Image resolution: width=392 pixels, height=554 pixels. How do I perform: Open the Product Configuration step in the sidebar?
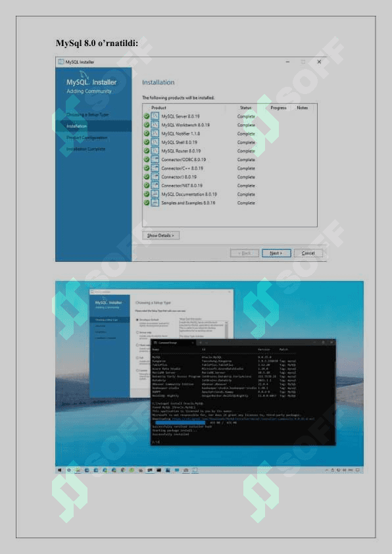(87, 138)
